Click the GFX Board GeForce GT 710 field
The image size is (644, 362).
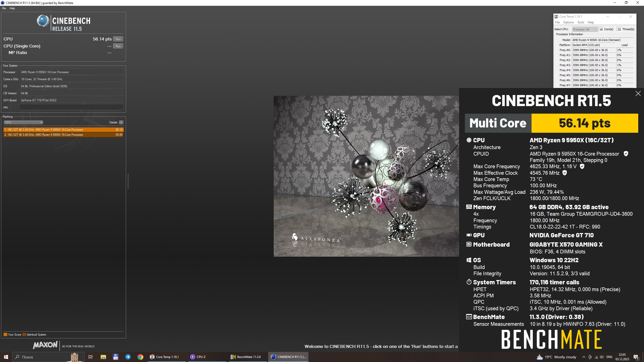pyautogui.click(x=71, y=100)
